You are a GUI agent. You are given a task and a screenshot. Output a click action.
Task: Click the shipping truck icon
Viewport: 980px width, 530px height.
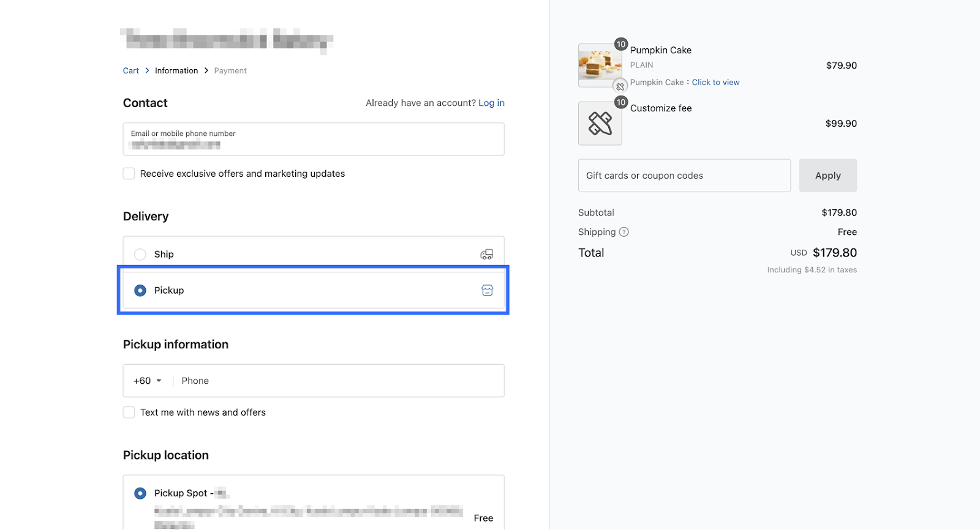[486, 255]
